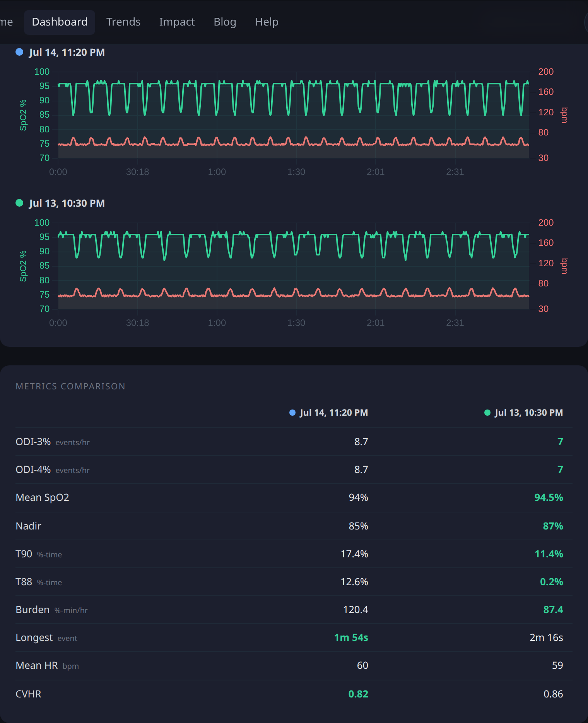Click the Mean HR value 59
Image resolution: width=588 pixels, height=723 pixels.
click(557, 665)
